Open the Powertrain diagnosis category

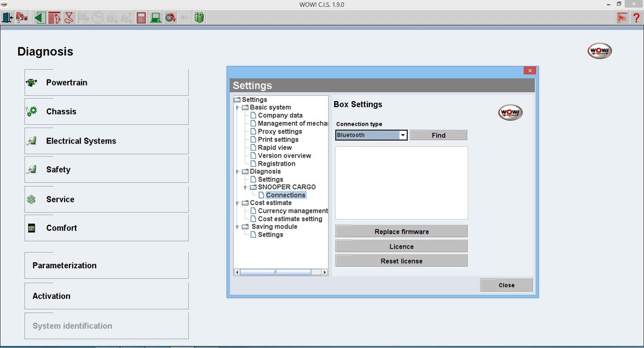(107, 83)
